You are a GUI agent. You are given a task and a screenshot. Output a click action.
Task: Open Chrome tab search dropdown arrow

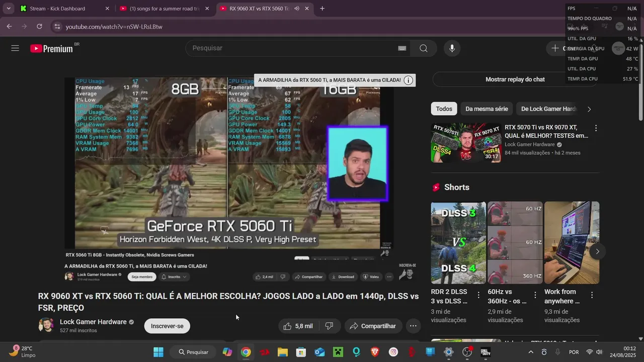coord(9,9)
